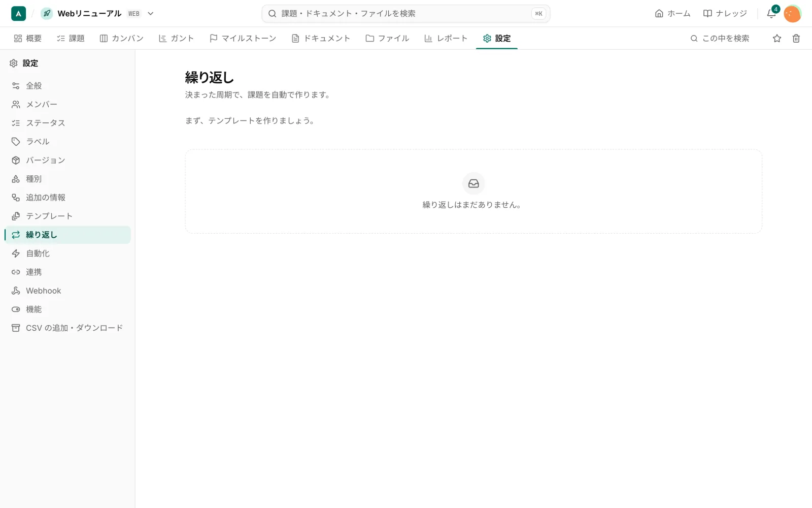Screen dimensions: 812x508
Task: Select the 設定 tab
Action: tap(497, 38)
